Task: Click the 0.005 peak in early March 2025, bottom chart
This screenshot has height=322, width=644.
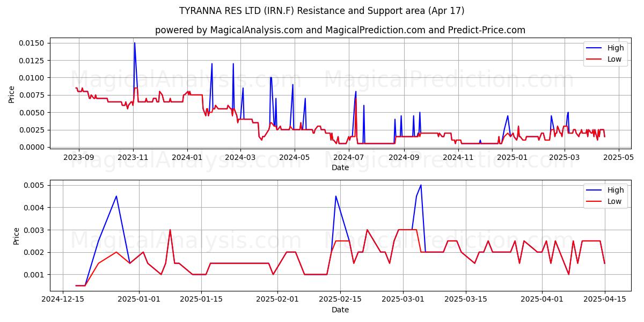Action: pyautogui.click(x=421, y=185)
